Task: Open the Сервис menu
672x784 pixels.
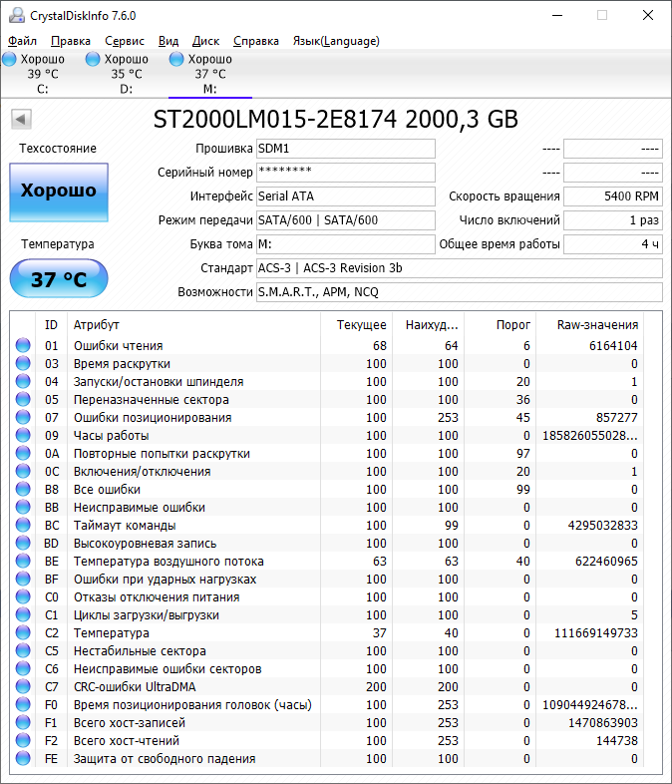Action: coord(125,41)
